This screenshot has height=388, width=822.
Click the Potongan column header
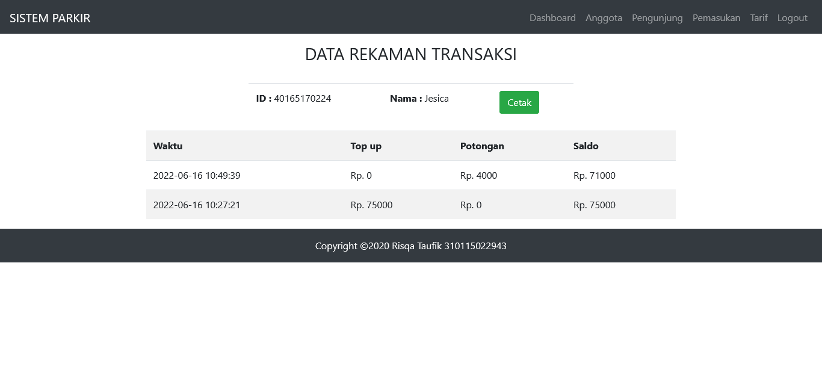(x=482, y=146)
